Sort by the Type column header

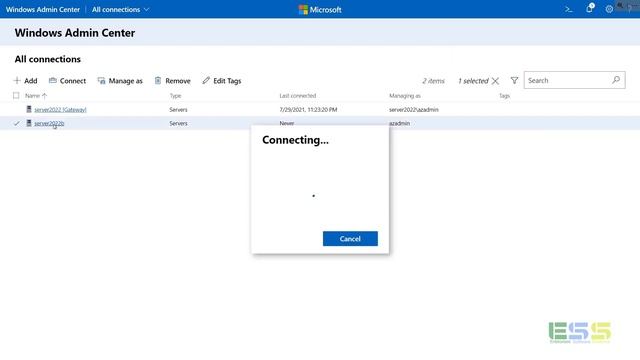pos(176,96)
